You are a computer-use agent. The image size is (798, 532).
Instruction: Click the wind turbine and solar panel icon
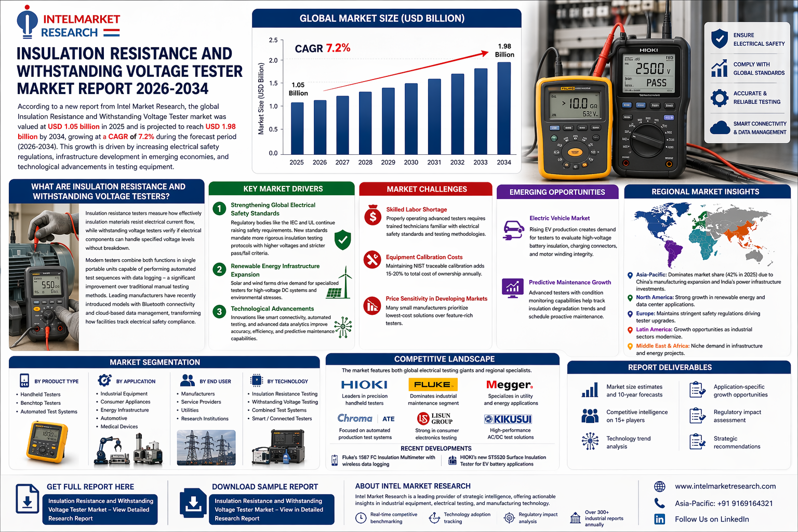coord(340,283)
